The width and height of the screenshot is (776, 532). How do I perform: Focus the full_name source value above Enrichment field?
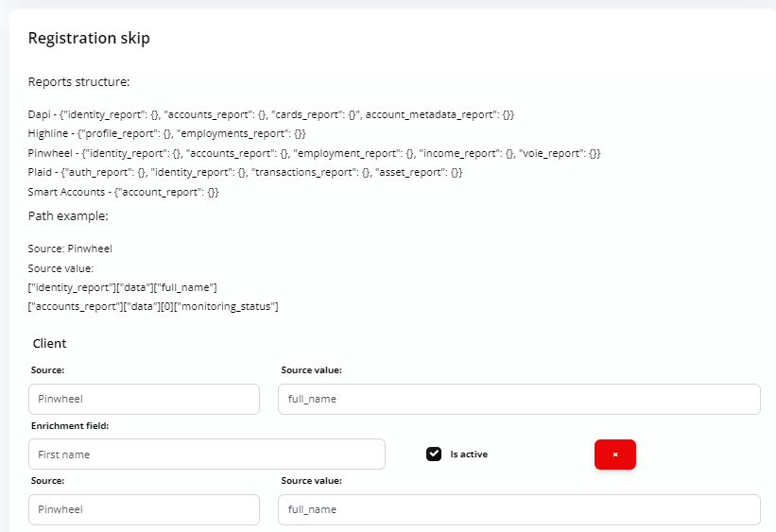click(519, 400)
